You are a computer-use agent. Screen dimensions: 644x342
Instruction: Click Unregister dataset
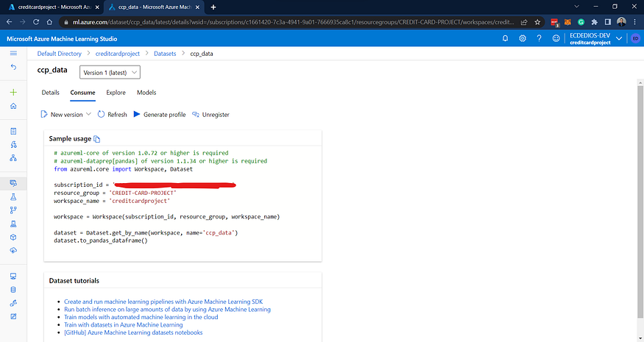click(210, 115)
